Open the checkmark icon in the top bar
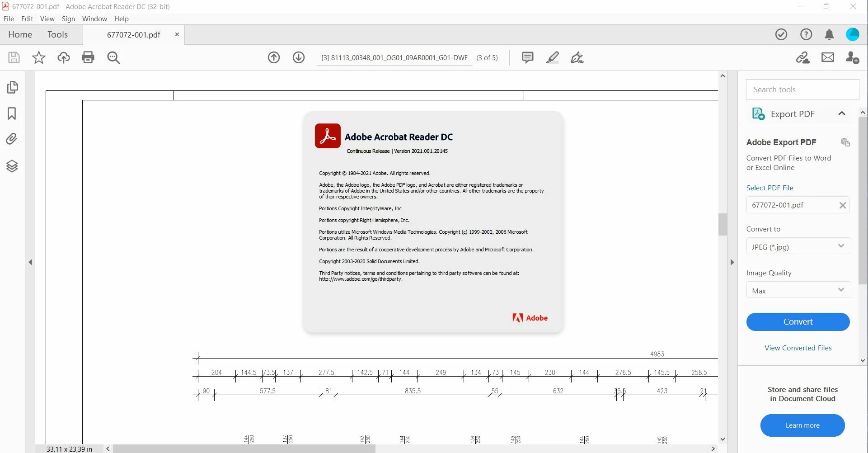 pos(781,34)
